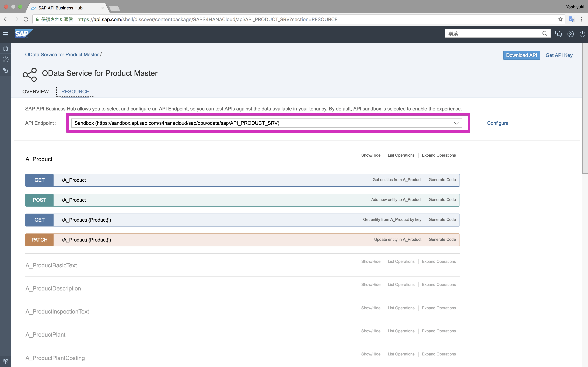Image resolution: width=588 pixels, height=367 pixels.
Task: Toggle Show/Hide for A_Product
Action: click(x=370, y=155)
